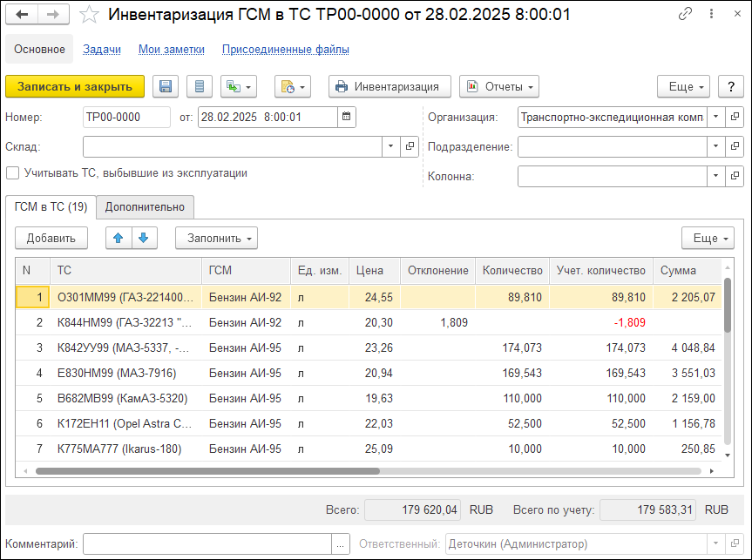Expand the Колонна dropdown list

click(716, 177)
